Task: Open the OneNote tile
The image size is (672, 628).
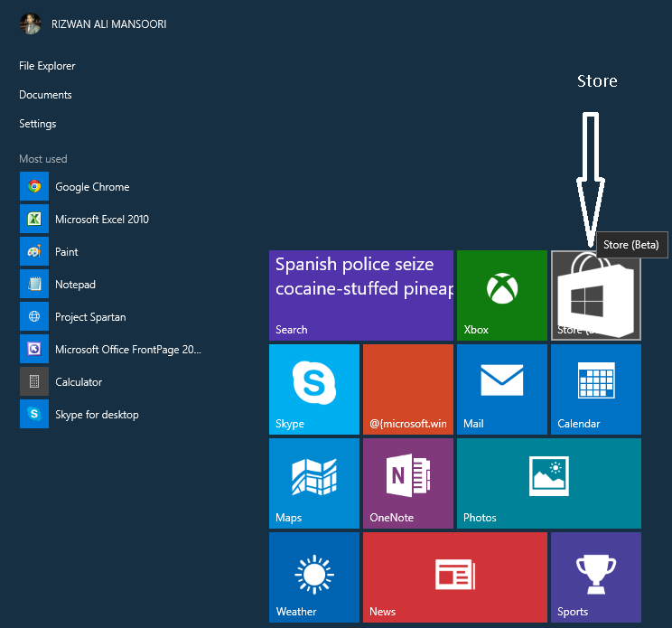Action: [408, 483]
